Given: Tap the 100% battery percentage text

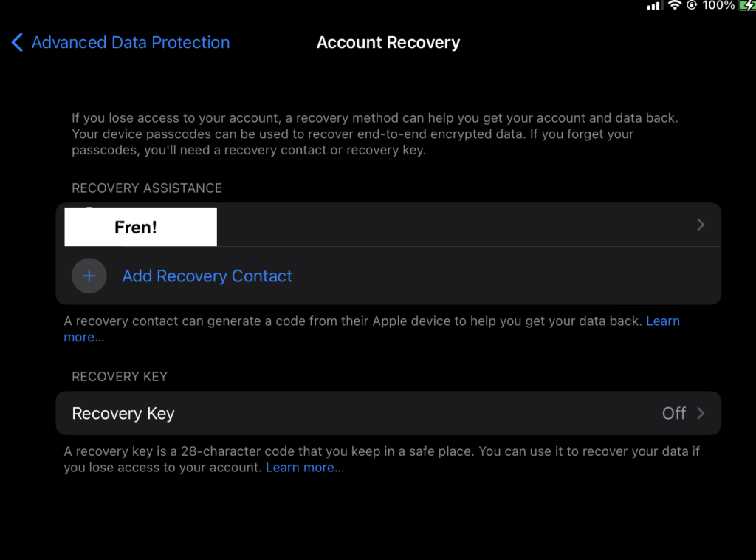Looking at the screenshot, I should coord(718,5).
